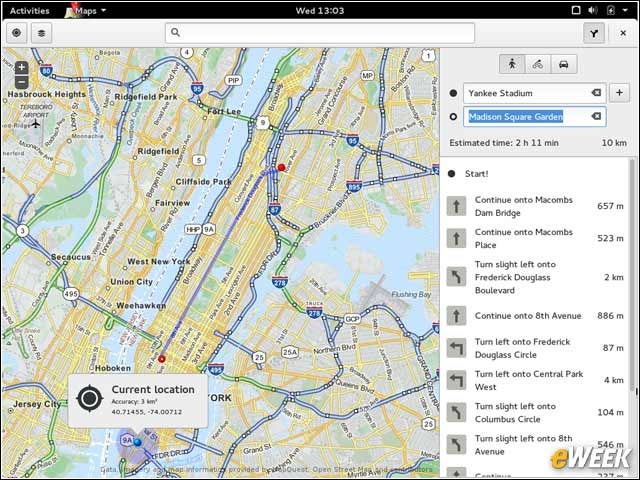Click the hollow destination marker icon
Screen dimensions: 640x480
(453, 117)
